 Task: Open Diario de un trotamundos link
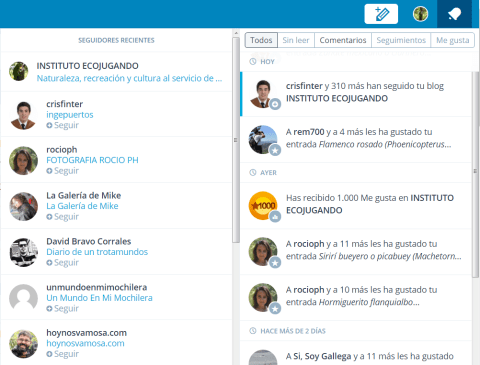tap(97, 252)
